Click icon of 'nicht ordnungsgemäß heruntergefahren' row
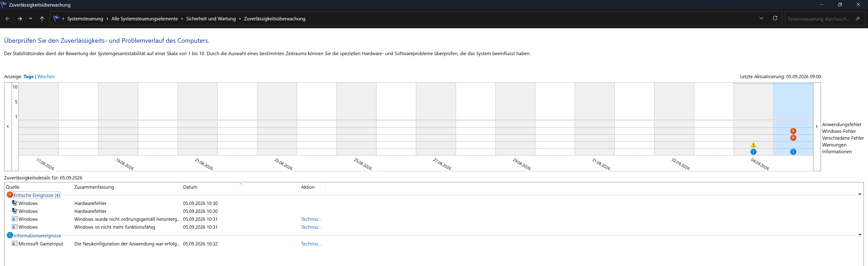 [15, 219]
